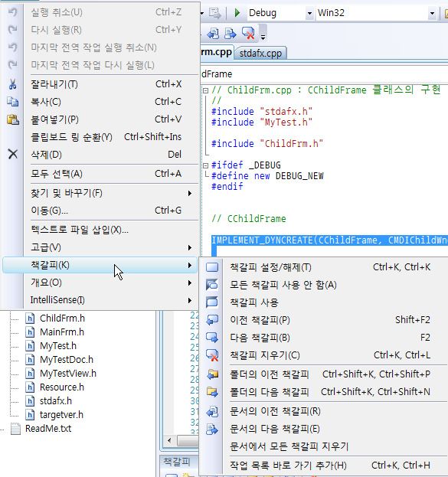The height and width of the screenshot is (477, 448).
Task: Click the Delete X icon beside 삭제(D)
Action: [13, 154]
